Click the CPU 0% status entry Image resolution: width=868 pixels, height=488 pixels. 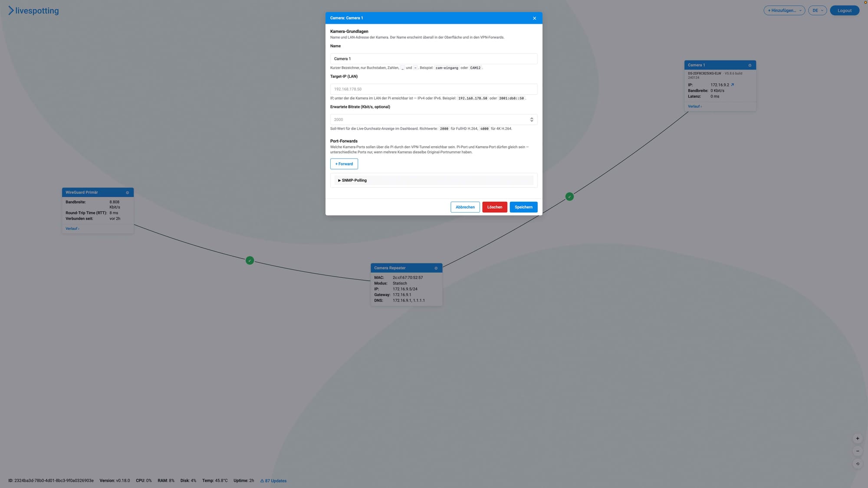tap(144, 481)
